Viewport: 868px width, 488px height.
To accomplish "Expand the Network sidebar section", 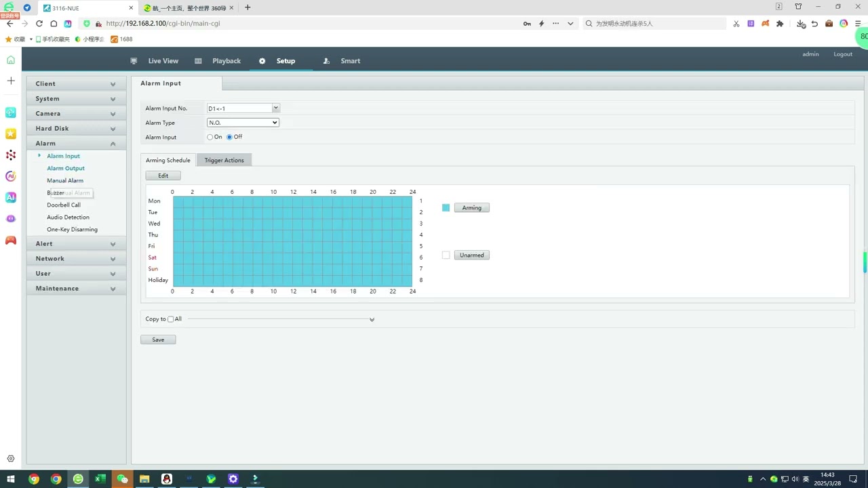I will click(x=76, y=259).
